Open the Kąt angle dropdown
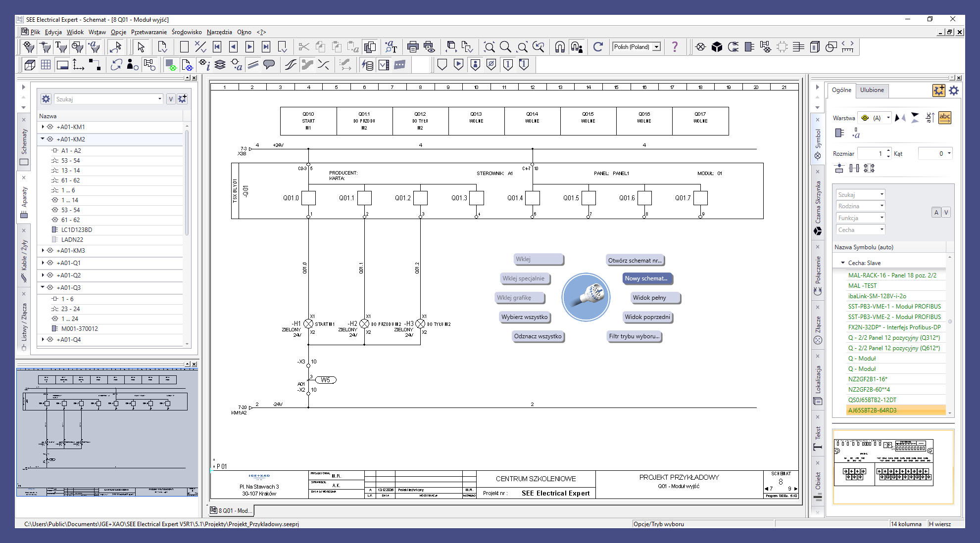 [949, 154]
